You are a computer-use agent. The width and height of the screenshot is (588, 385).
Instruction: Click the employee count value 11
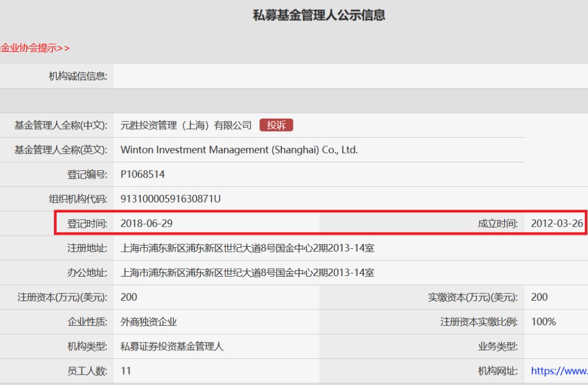tap(126, 371)
